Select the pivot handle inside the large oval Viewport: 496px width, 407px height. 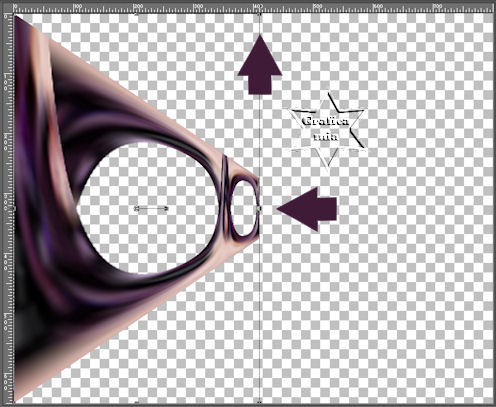pyautogui.click(x=151, y=209)
